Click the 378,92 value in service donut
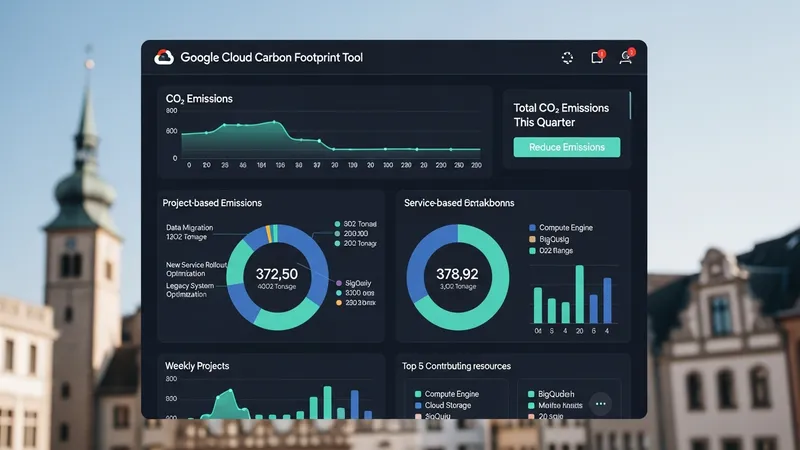The width and height of the screenshot is (800, 450). [x=457, y=274]
